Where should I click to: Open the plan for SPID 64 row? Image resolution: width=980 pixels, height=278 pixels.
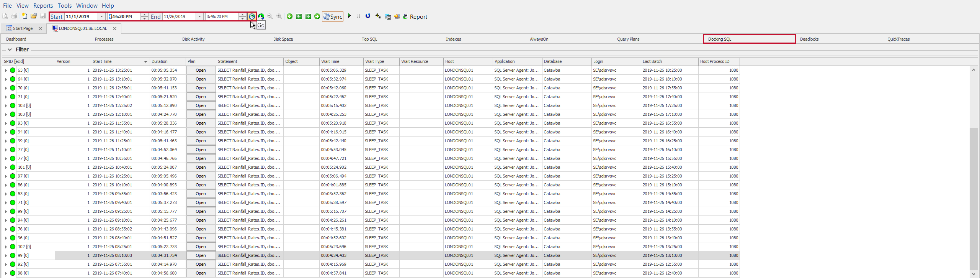click(201, 79)
